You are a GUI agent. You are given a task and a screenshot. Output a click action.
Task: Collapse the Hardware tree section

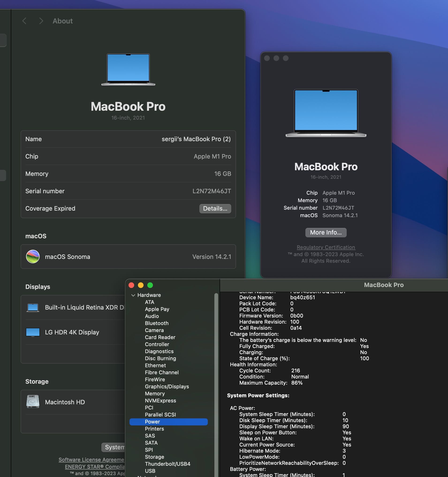(x=133, y=295)
